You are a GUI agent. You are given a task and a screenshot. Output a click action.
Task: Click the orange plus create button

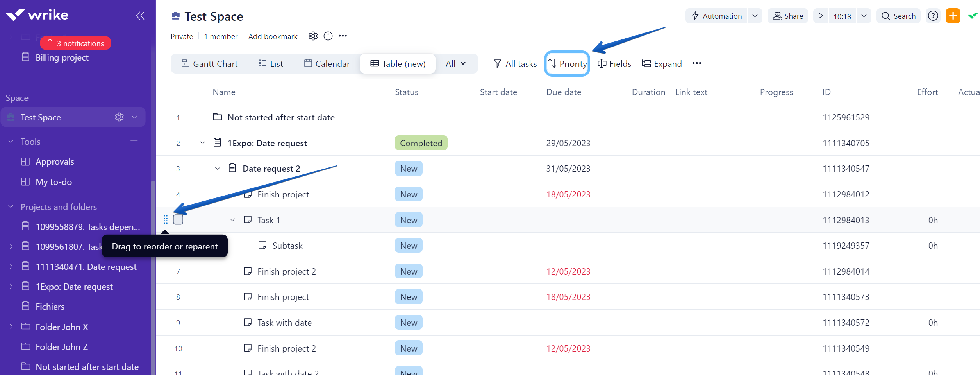[x=953, y=16]
